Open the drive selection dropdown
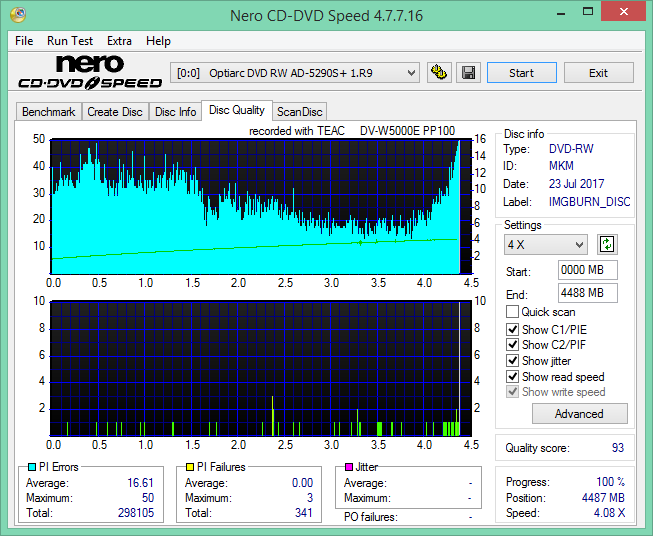653x536 pixels. coord(294,73)
